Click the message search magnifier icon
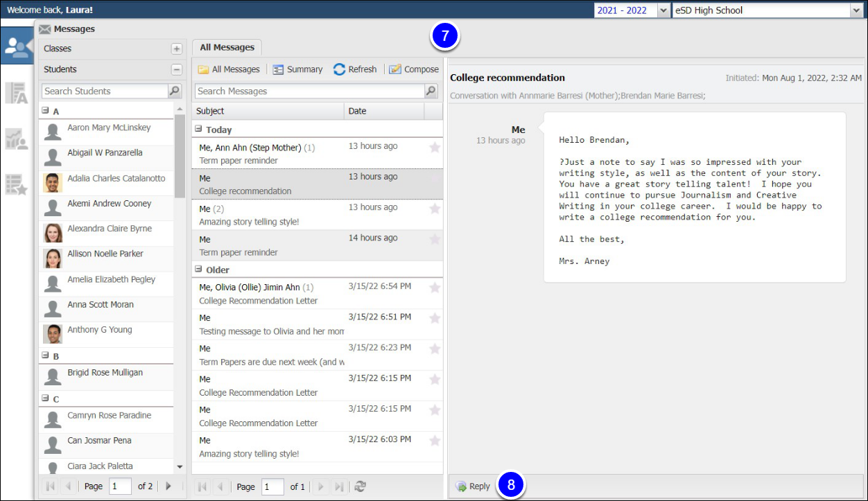 (431, 91)
